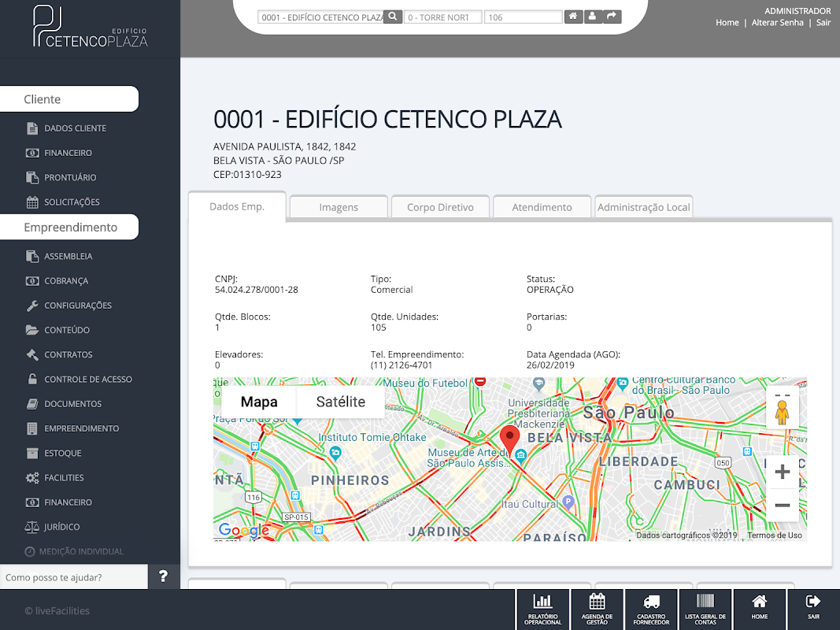Collapse the Empreendimento sidebar section header
This screenshot has width=840, height=630.
[x=69, y=227]
